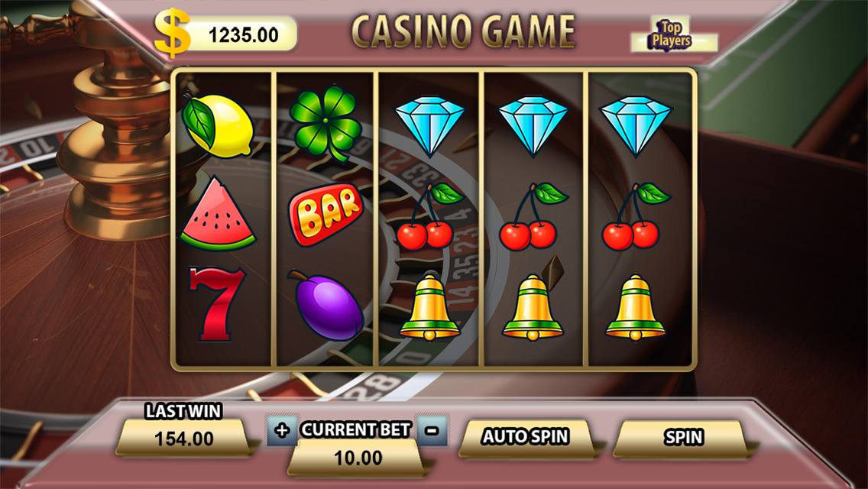Click the gold dollar sign icon
This screenshot has height=489, width=868.
173,33
